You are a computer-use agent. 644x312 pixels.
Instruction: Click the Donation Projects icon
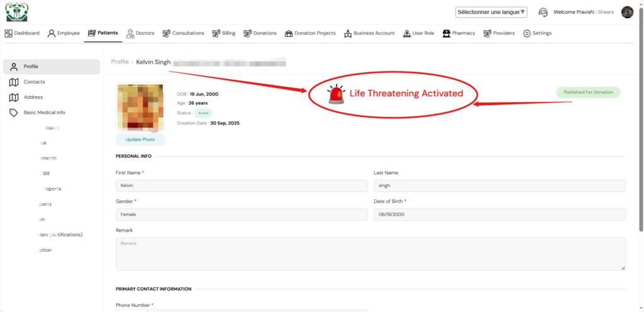pos(289,33)
